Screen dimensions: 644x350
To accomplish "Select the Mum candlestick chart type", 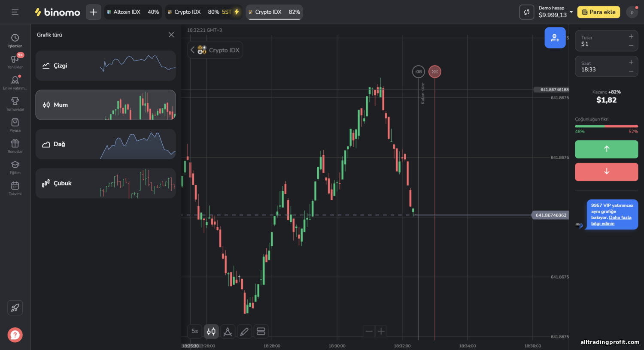I will pos(106,105).
